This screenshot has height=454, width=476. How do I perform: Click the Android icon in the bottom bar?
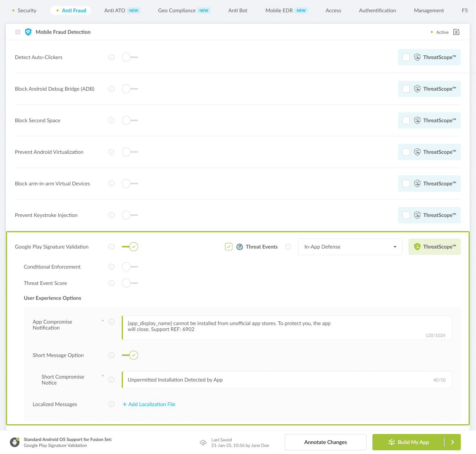[14, 442]
